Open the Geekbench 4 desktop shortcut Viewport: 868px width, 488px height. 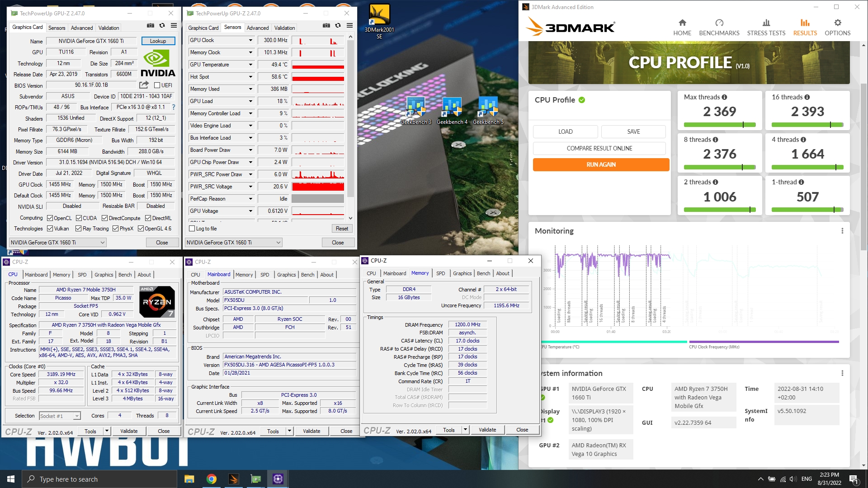coord(452,111)
